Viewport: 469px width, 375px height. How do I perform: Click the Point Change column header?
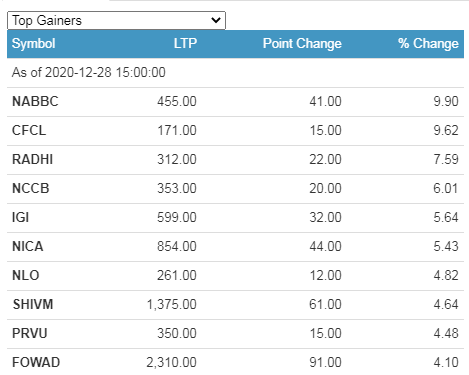point(302,44)
